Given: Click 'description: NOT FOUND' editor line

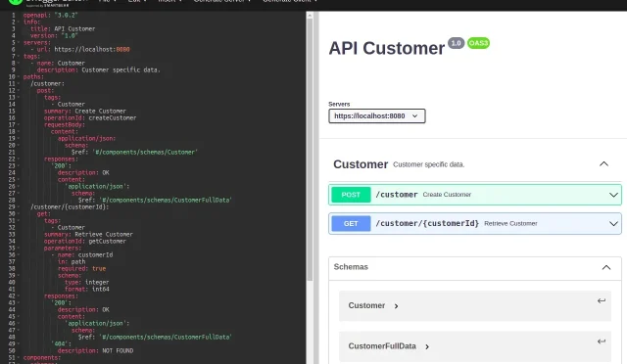Looking at the screenshot, I should pos(95,351).
